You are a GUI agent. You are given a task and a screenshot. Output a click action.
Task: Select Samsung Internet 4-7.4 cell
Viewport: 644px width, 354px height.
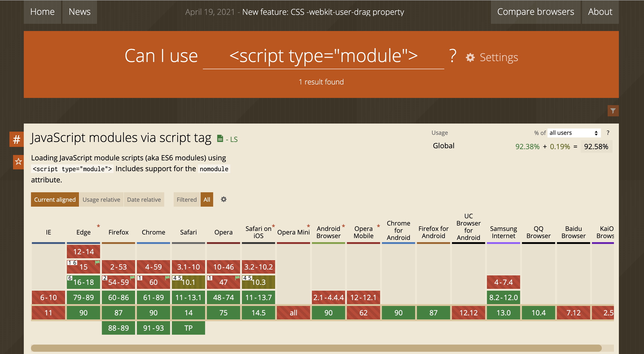coord(503,282)
